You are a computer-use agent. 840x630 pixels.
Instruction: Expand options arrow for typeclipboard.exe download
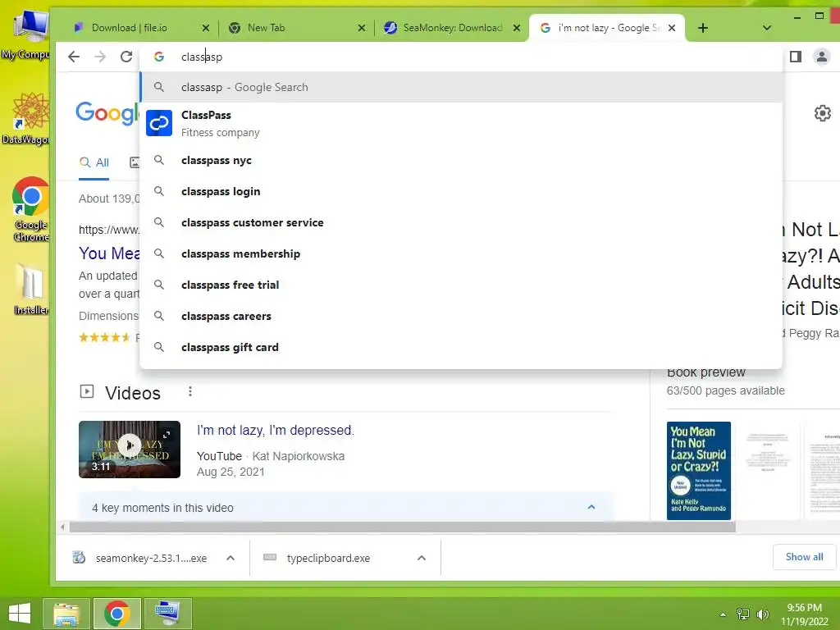click(422, 558)
